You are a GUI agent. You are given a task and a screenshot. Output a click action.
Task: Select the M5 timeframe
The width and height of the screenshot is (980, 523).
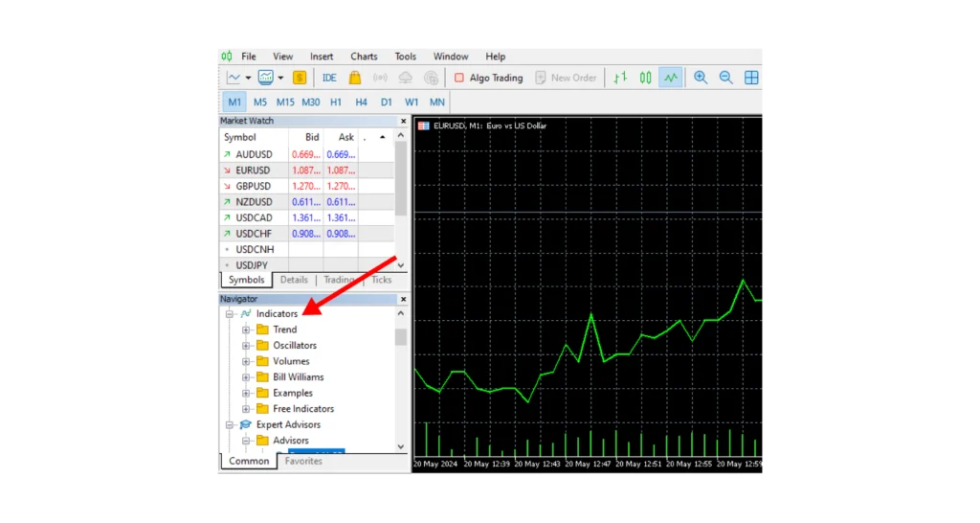click(x=260, y=102)
